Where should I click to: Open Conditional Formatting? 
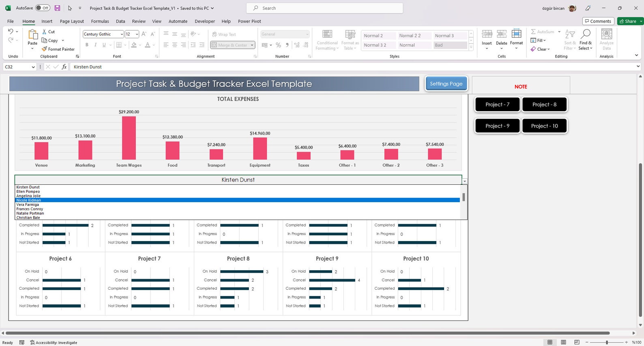(327, 40)
